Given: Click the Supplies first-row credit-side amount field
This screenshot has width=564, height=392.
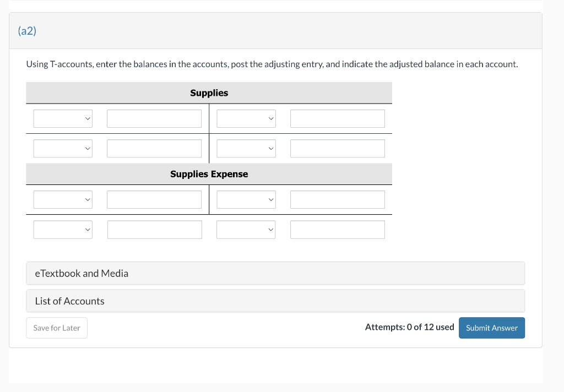Looking at the screenshot, I should tap(338, 118).
